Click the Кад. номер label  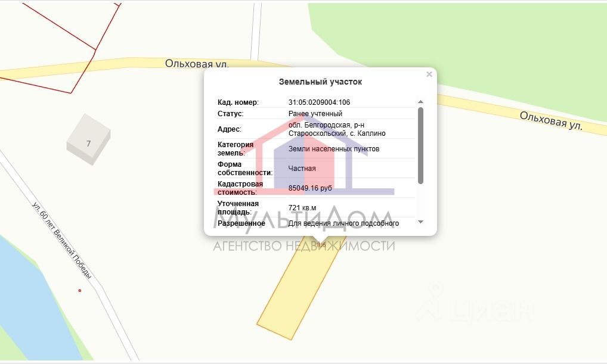pyautogui.click(x=238, y=102)
